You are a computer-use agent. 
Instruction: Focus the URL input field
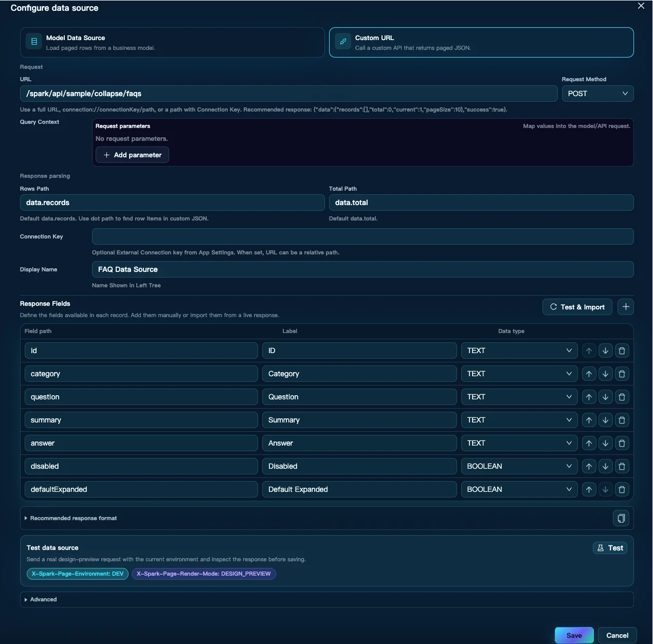288,94
